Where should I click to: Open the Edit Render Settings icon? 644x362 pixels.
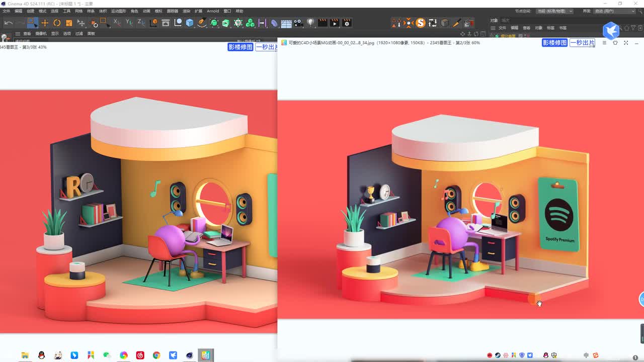click(347, 23)
